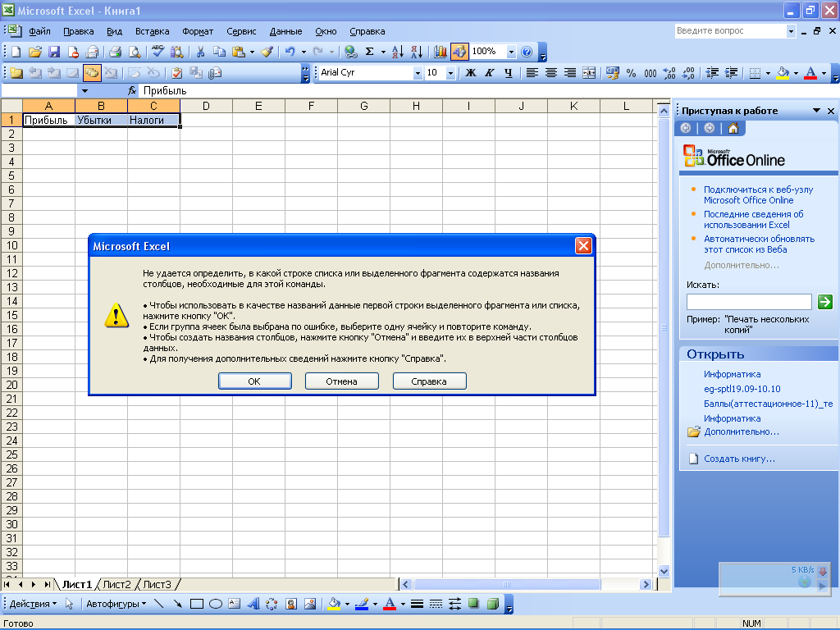840x630 pixels.
Task: Click the New workbook icon in toolbar
Action: click(16, 52)
